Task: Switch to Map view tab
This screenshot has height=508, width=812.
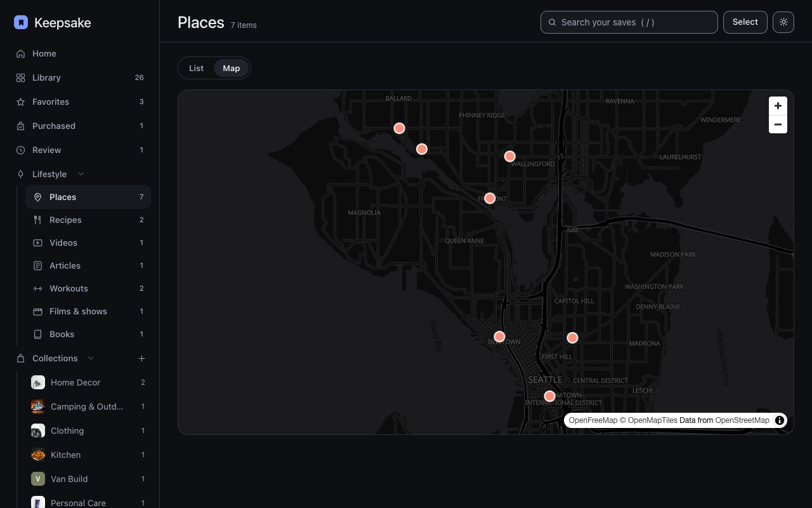Action: [x=232, y=69]
